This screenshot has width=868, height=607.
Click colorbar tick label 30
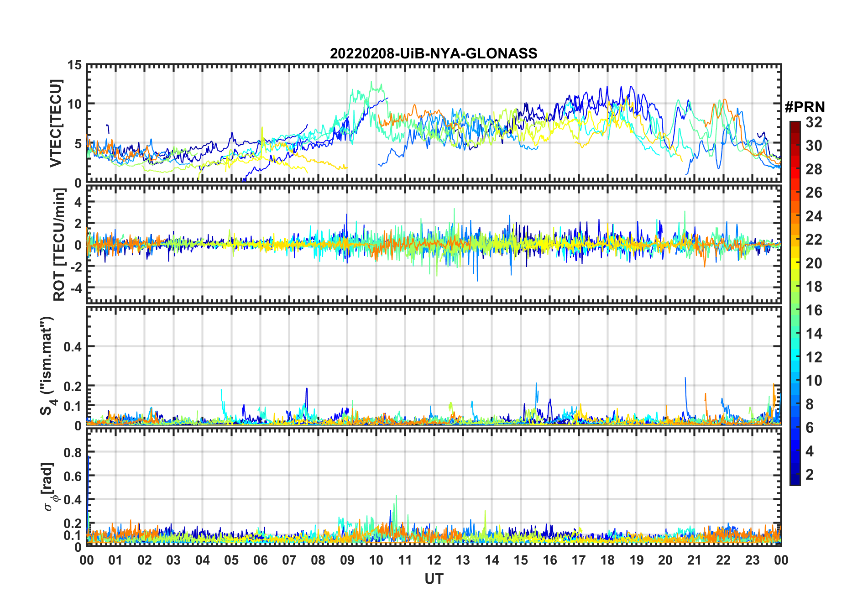[814, 146]
